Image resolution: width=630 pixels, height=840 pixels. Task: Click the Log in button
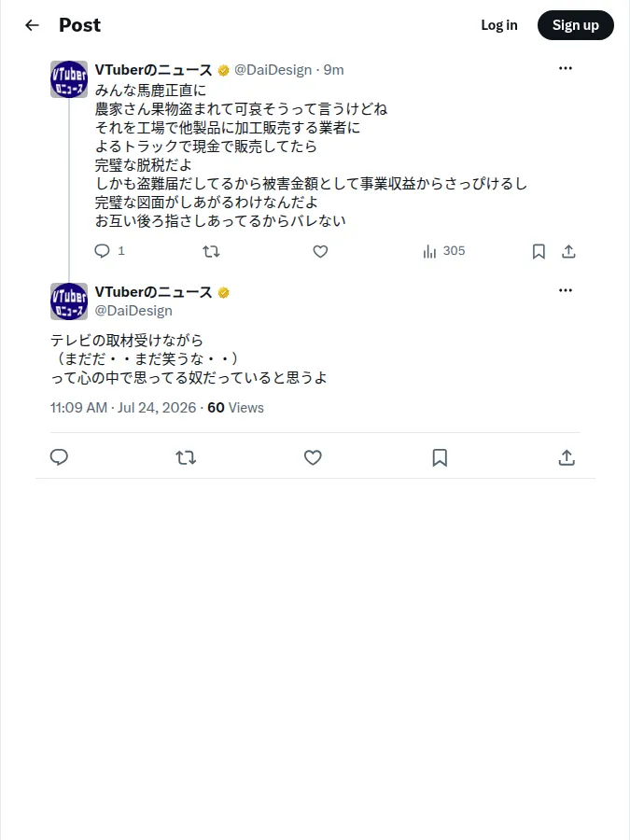[x=499, y=25]
